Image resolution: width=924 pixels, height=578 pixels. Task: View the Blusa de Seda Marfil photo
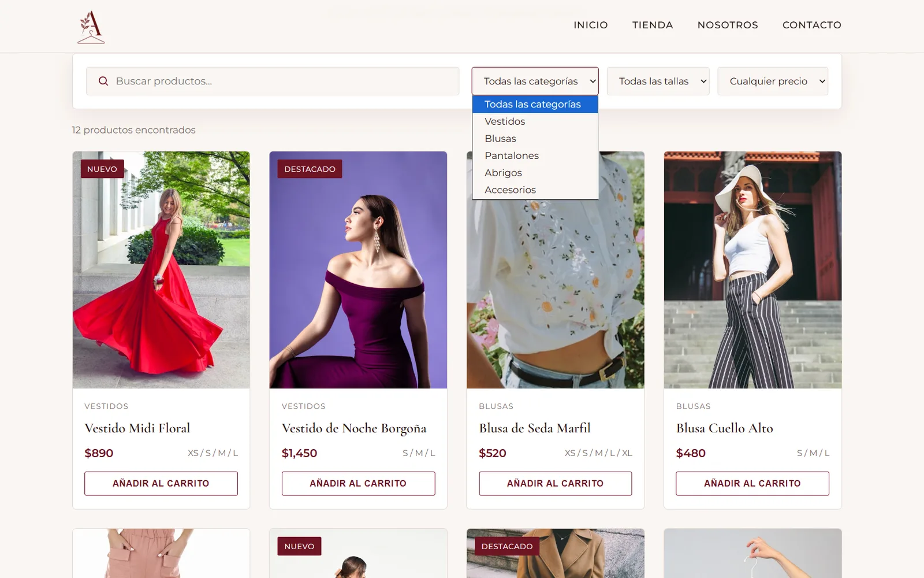point(555,295)
